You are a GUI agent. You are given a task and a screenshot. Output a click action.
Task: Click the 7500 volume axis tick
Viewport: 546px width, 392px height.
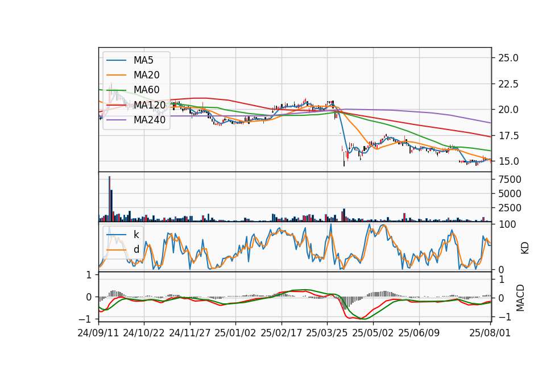[510, 180]
